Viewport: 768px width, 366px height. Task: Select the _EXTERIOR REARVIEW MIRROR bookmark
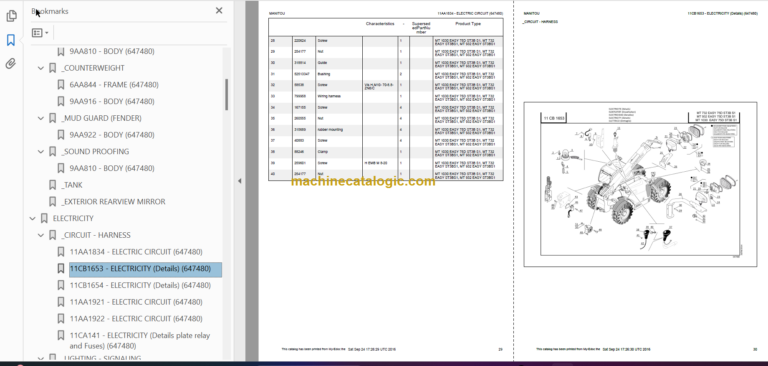pos(113,202)
